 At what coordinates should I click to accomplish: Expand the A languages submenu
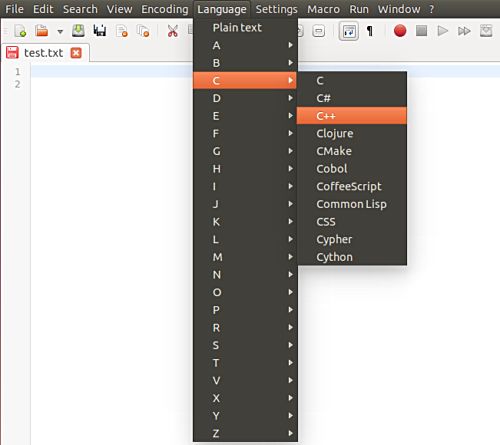pyautogui.click(x=245, y=45)
